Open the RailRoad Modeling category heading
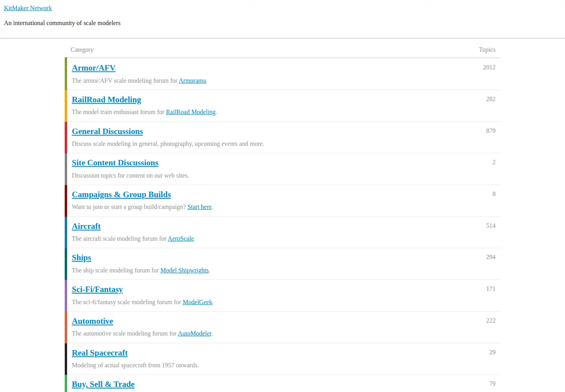This screenshot has width=565, height=392. click(106, 100)
